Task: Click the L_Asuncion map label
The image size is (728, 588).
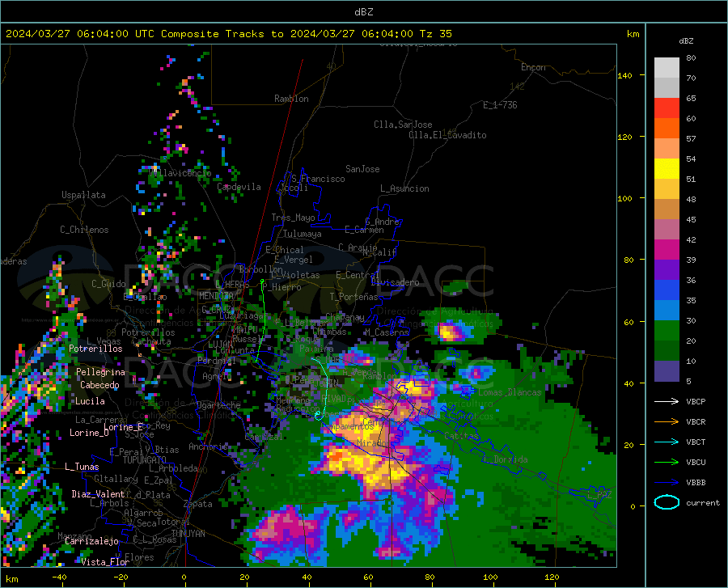Action: click(404, 188)
